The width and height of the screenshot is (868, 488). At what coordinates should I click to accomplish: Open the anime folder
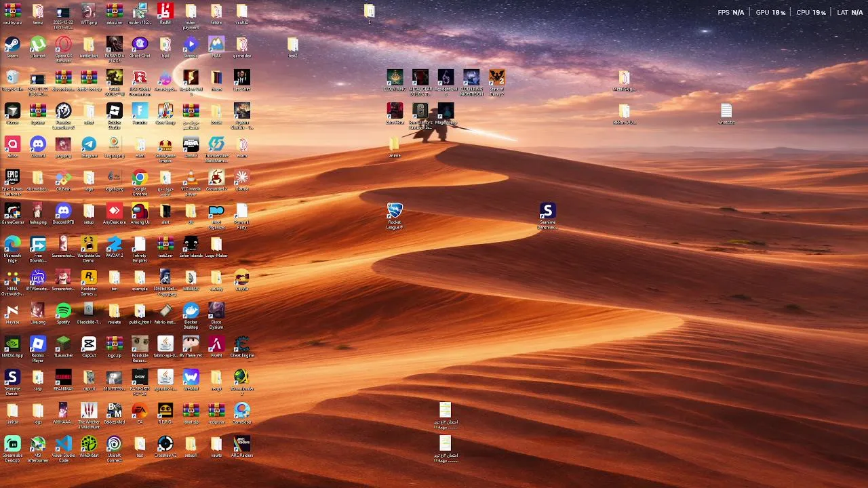point(395,146)
